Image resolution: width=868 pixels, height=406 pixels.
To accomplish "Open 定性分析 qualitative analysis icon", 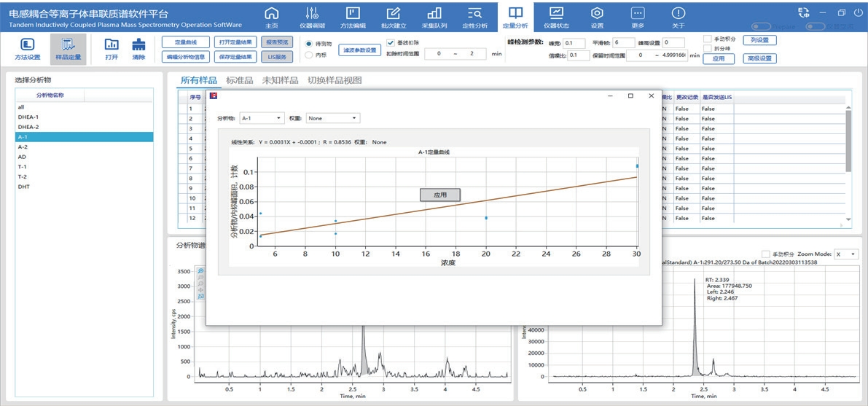I will tap(474, 13).
